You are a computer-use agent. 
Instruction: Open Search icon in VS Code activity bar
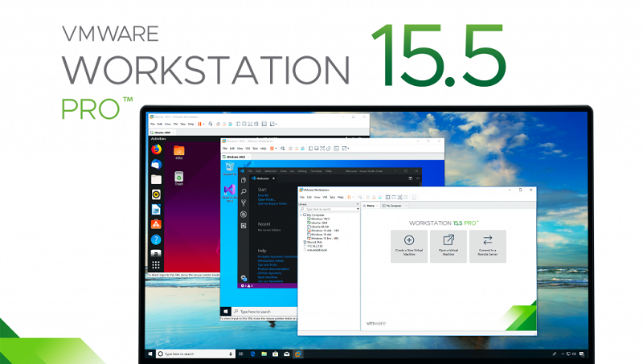tap(244, 191)
